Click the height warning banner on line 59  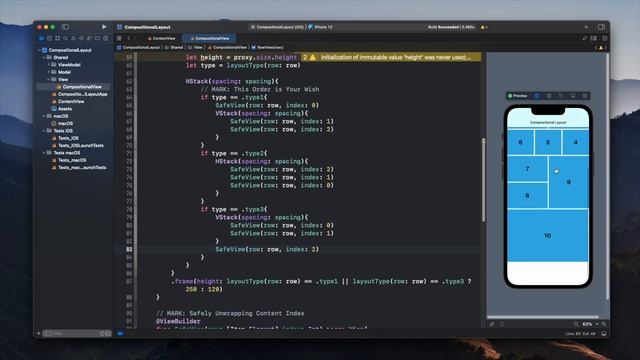pos(391,58)
